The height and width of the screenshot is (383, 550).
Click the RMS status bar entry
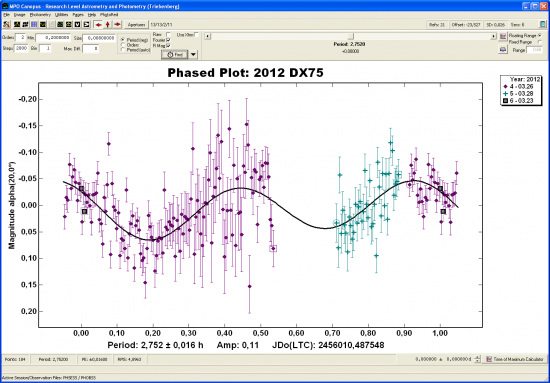(129, 359)
